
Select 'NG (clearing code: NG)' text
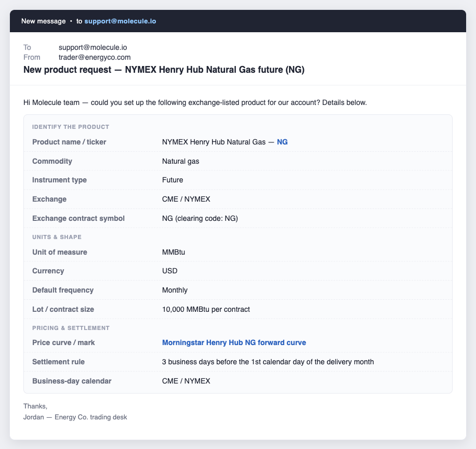200,218
